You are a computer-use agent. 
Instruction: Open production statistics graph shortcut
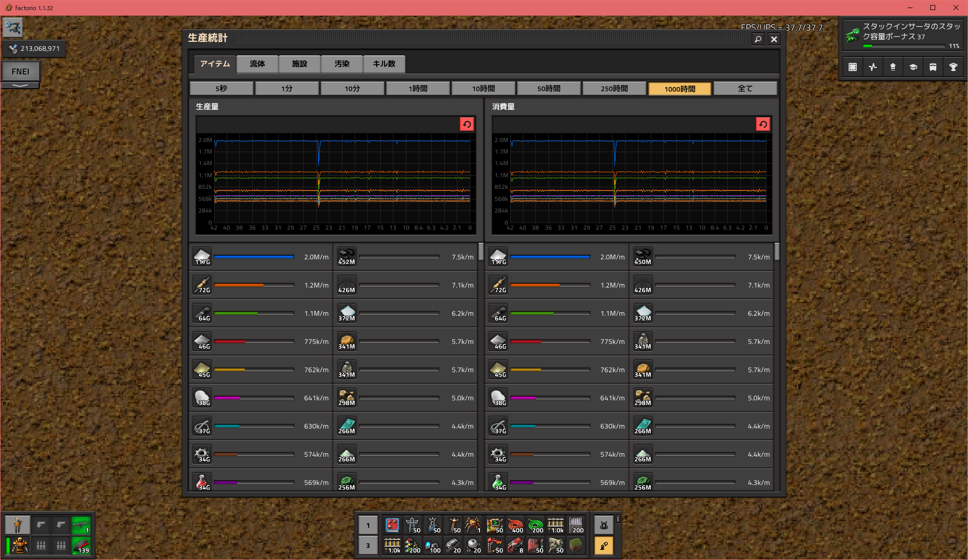pyautogui.click(x=873, y=67)
